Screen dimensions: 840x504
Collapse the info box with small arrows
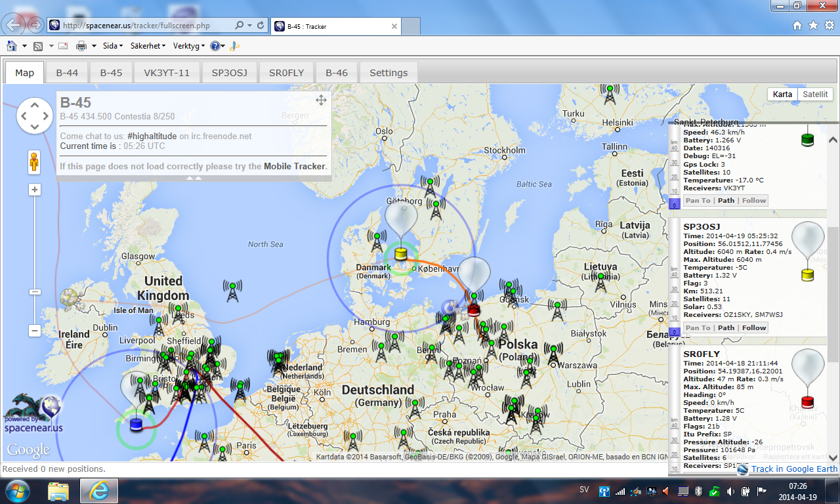pos(194,178)
